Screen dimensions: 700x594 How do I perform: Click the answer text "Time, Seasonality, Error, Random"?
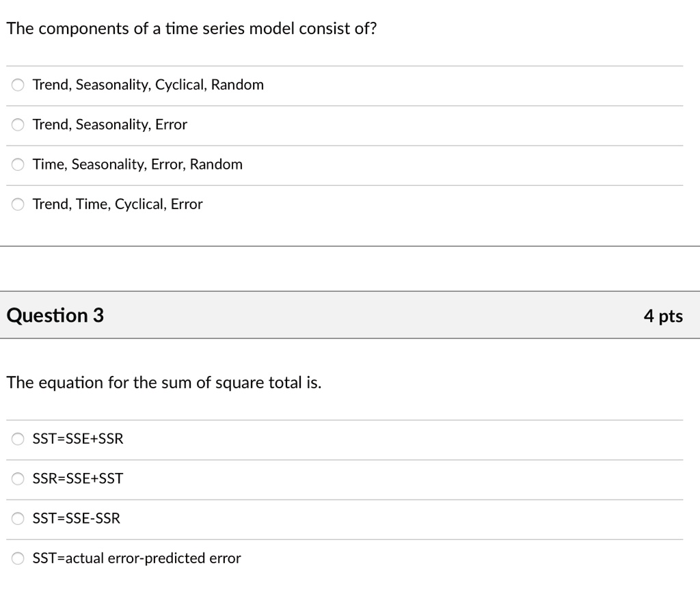(137, 164)
